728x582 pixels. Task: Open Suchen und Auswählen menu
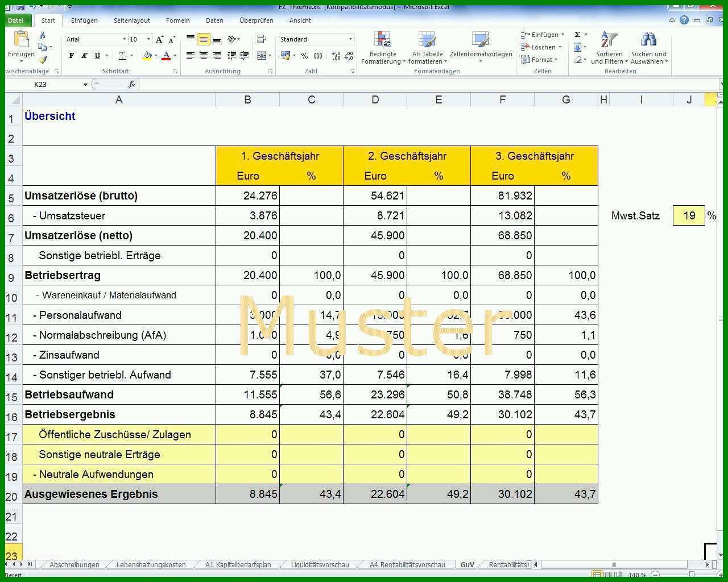click(649, 48)
